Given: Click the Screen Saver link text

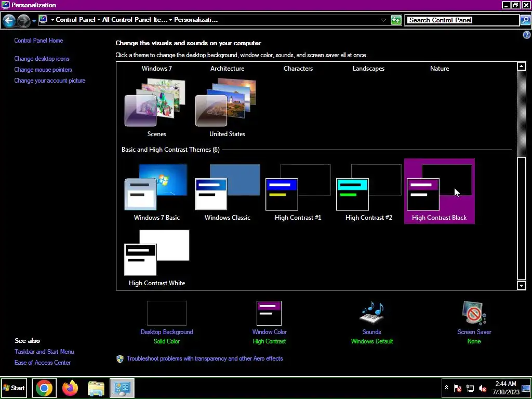Looking at the screenshot, I should coord(474,332).
